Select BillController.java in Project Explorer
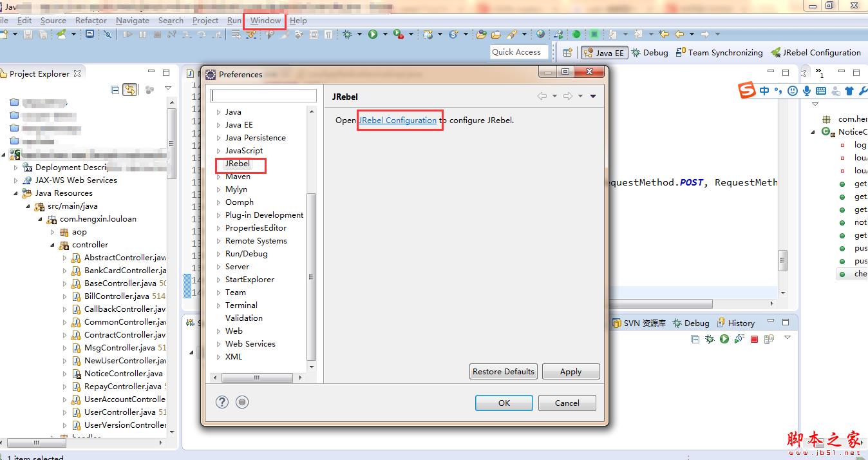The image size is (868, 460). (x=117, y=296)
